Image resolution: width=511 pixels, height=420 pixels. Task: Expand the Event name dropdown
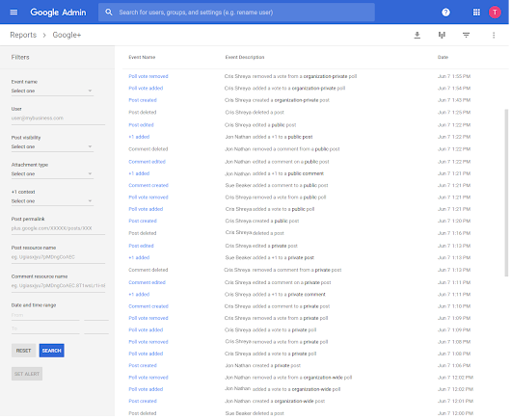(x=52, y=91)
